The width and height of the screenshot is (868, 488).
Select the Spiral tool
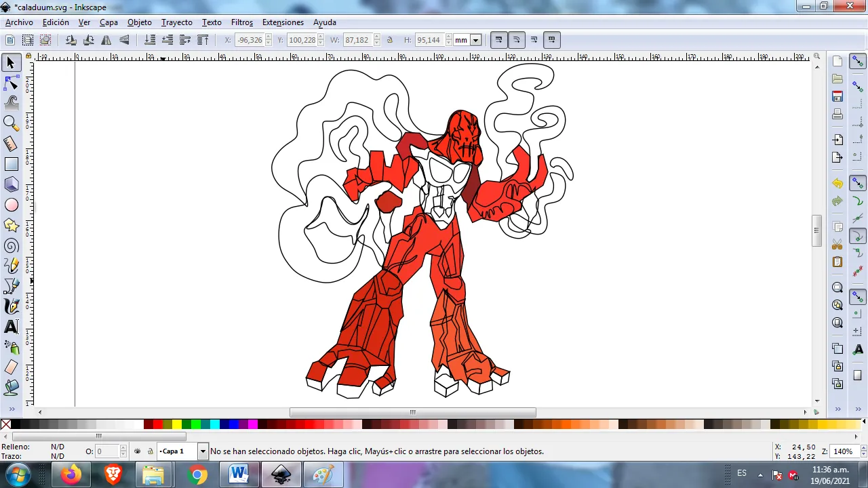coord(11,246)
